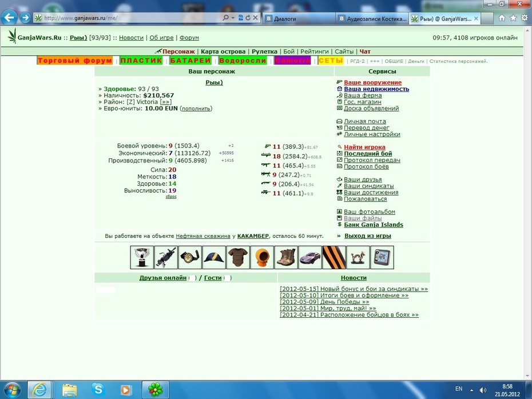Open Ваши синдикаты link

pyautogui.click(x=369, y=186)
